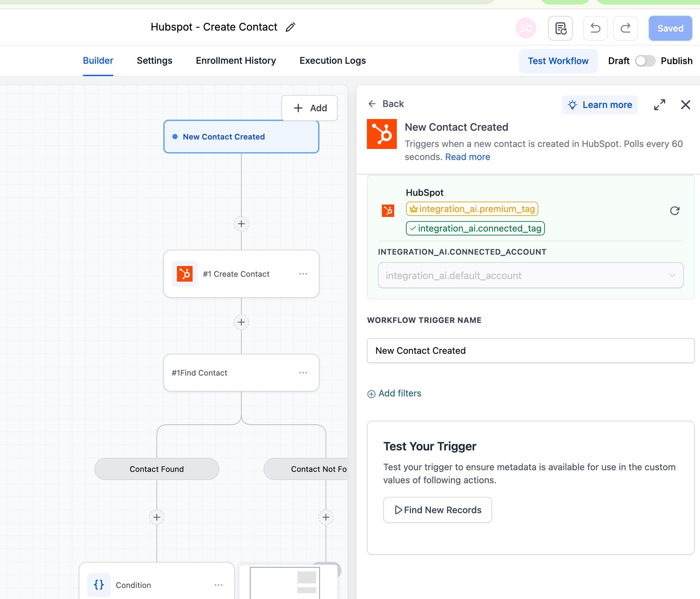Image resolution: width=700 pixels, height=599 pixels.
Task: Click the premium tag badge
Action: click(472, 209)
